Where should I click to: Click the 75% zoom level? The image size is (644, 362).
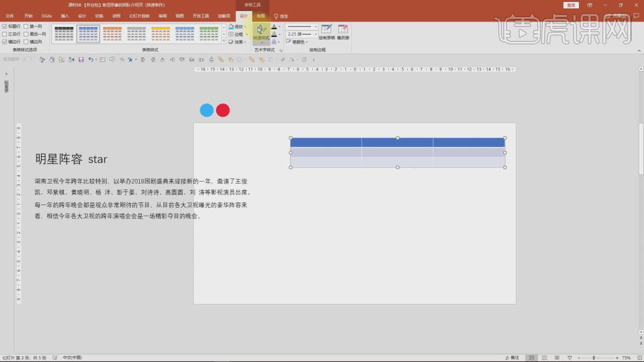tap(626, 358)
